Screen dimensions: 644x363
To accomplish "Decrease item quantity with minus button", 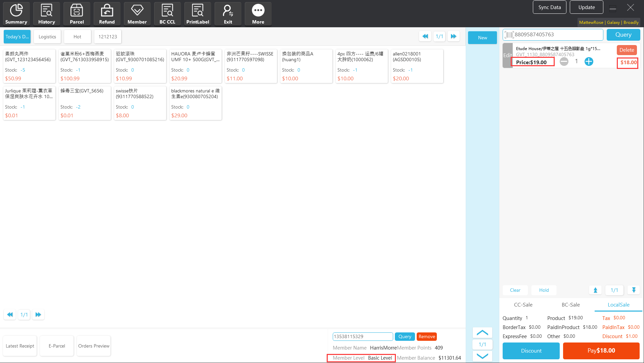I will tap(564, 62).
